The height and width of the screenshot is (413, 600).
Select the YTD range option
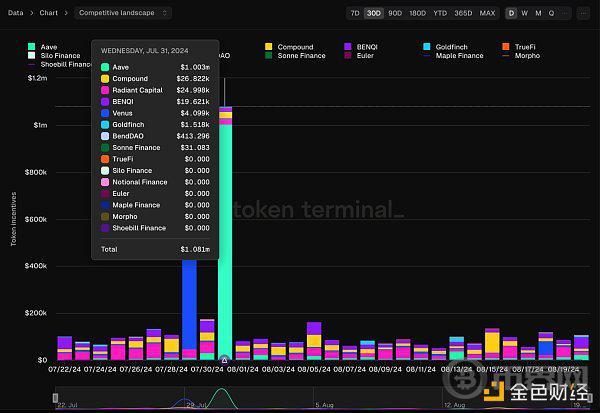click(x=439, y=13)
